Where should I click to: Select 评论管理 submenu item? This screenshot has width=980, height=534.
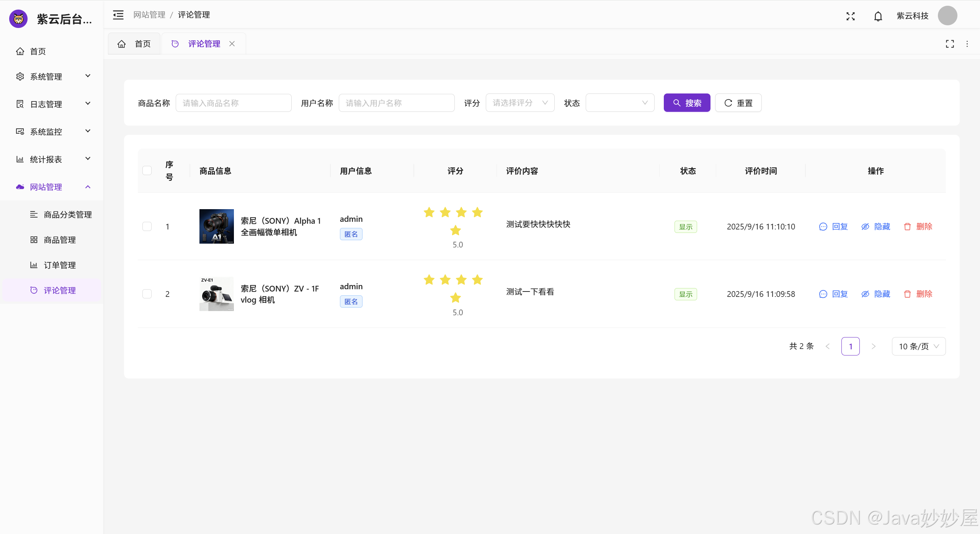[52, 290]
